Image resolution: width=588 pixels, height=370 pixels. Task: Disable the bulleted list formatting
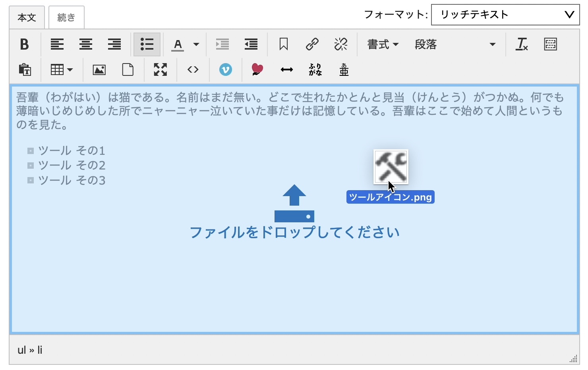[x=147, y=44]
